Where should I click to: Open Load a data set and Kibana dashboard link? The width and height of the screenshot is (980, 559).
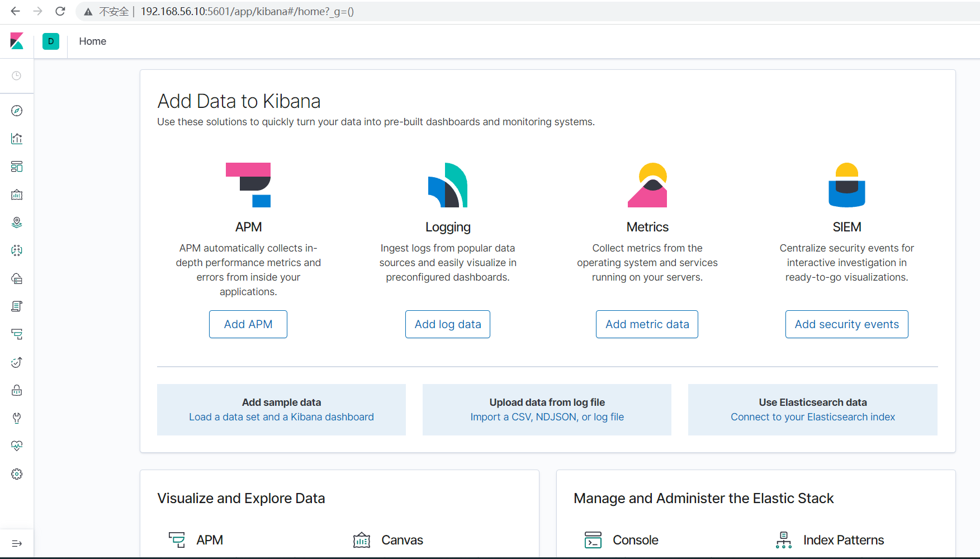click(281, 417)
